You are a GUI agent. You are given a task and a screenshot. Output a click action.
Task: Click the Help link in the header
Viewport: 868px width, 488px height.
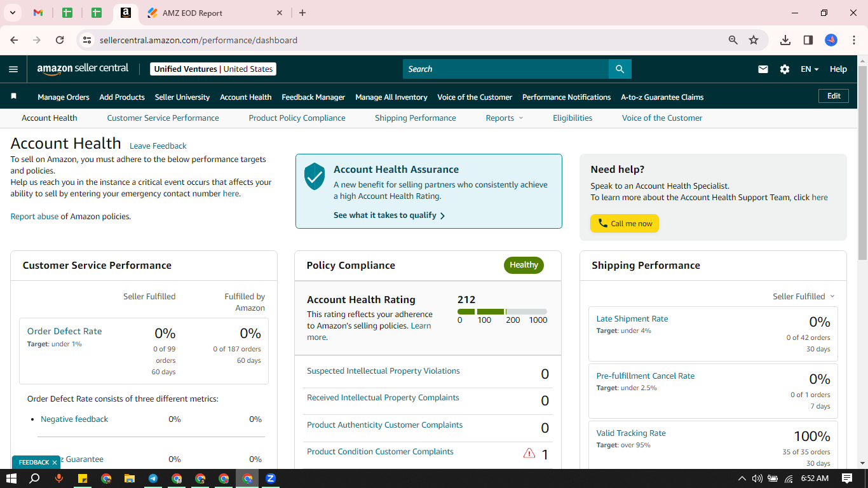pyautogui.click(x=838, y=69)
